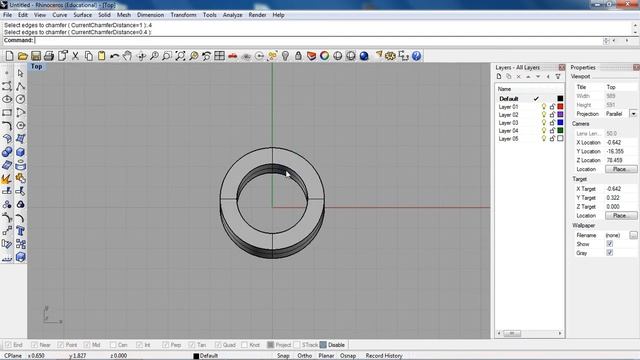Create a new file from the toolbar

tap(9, 56)
